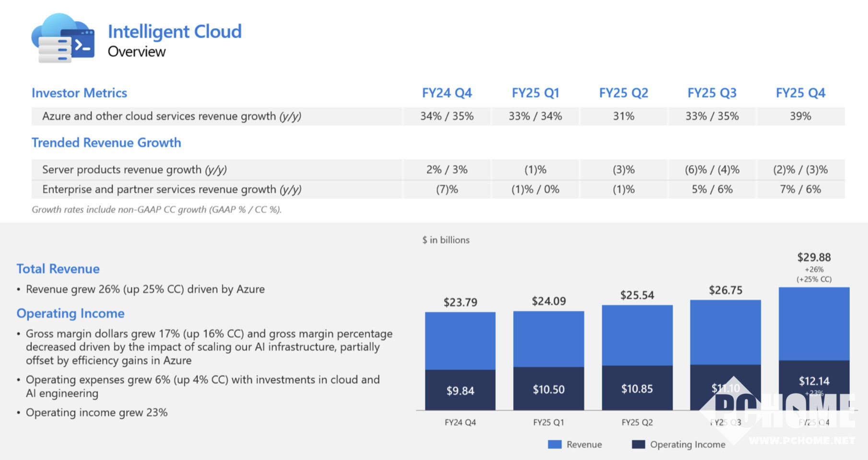
Task: Click the Operating Income legend label
Action: (x=688, y=445)
